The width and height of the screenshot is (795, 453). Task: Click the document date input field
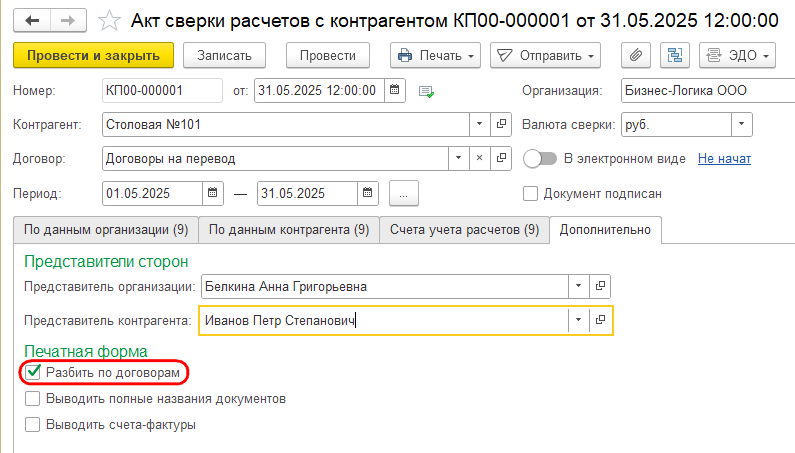[319, 90]
